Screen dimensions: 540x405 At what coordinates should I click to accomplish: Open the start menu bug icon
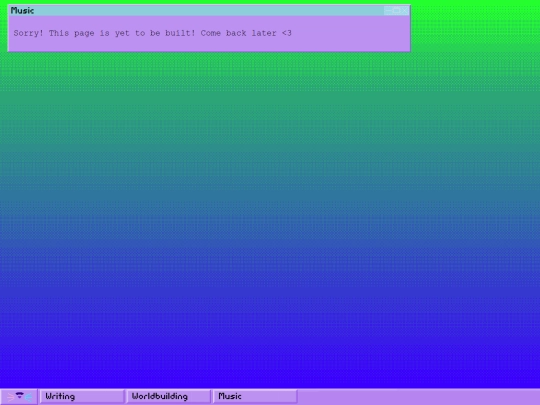point(20,397)
